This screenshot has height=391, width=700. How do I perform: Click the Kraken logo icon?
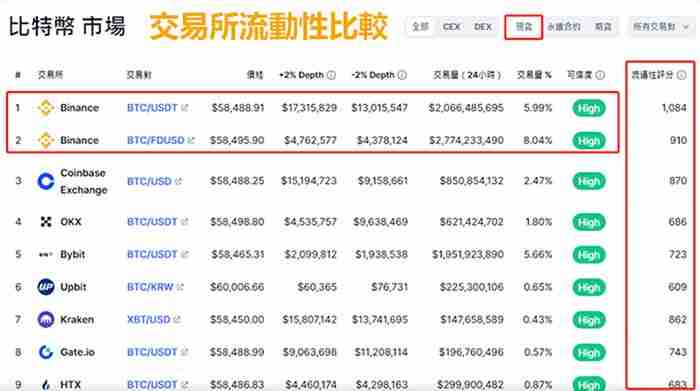pos(46,320)
